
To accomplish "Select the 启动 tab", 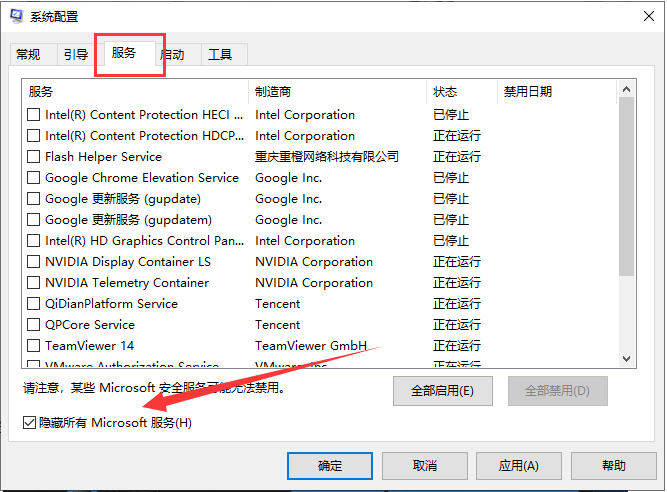I will (173, 55).
